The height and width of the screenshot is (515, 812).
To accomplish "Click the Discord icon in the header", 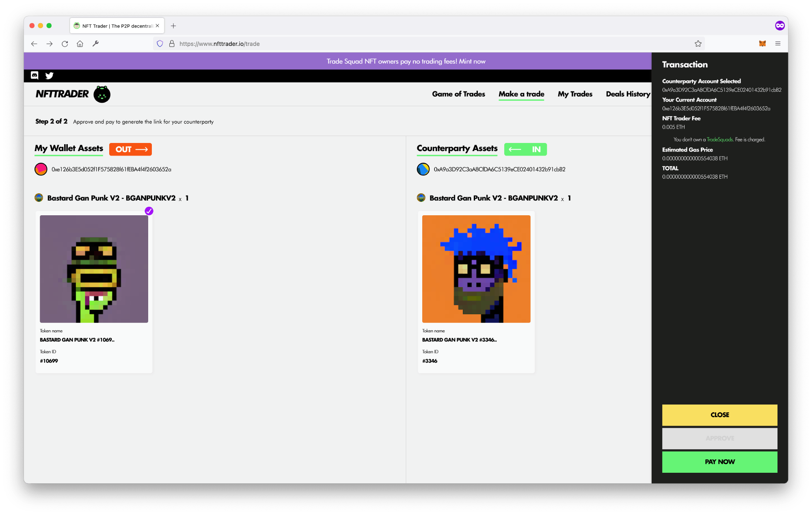I will click(35, 75).
